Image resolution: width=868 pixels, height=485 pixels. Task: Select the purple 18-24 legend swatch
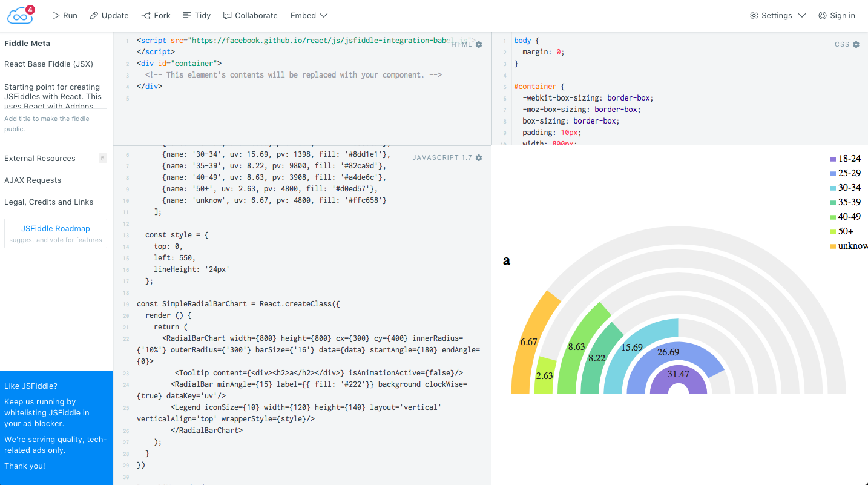(833, 158)
